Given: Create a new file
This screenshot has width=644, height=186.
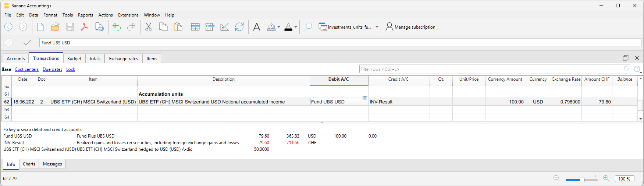Looking at the screenshot, I should coord(40,27).
